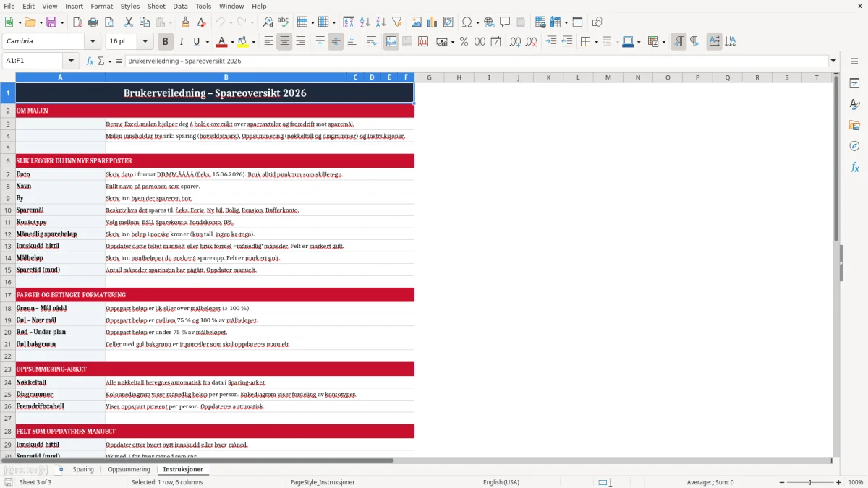Open the Tools menu

(203, 6)
